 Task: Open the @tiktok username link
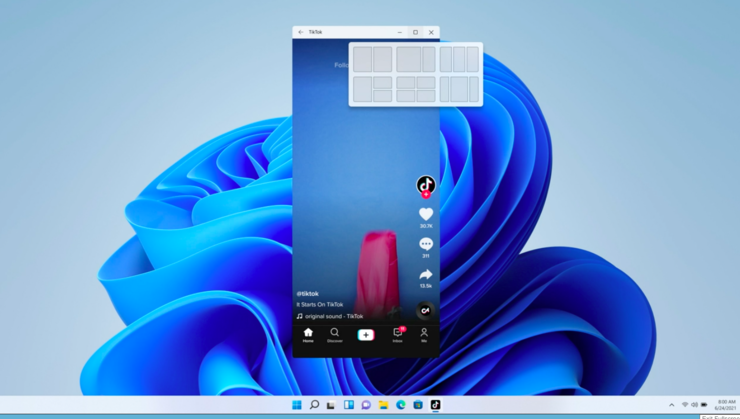point(308,293)
